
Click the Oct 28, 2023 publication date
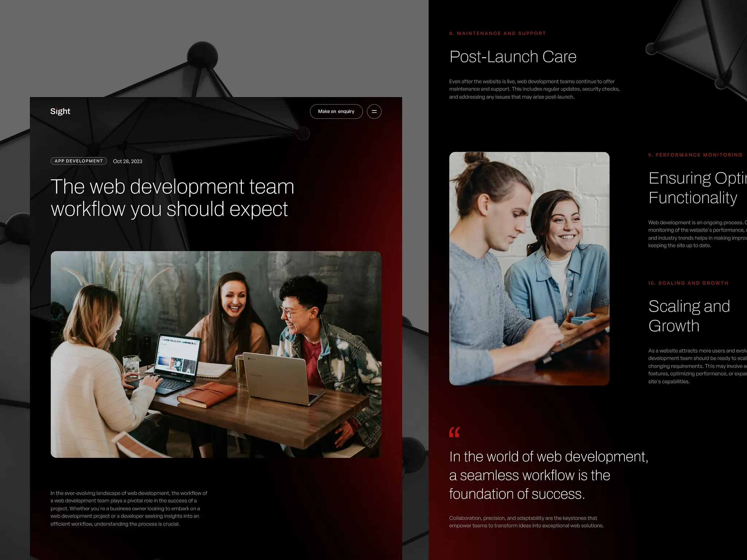click(x=127, y=161)
